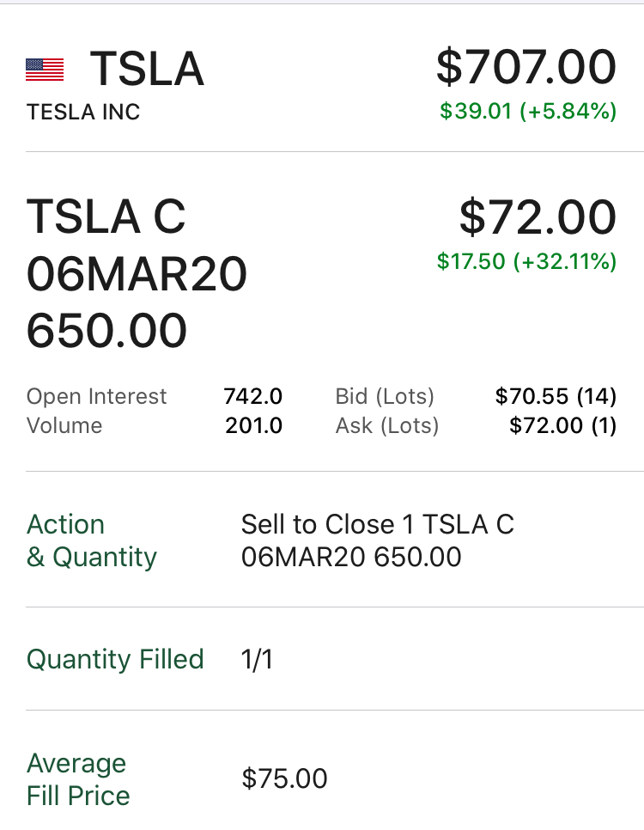Image resolution: width=644 pixels, height=830 pixels.
Task: Click the Action & Quantity label
Action: tap(91, 540)
